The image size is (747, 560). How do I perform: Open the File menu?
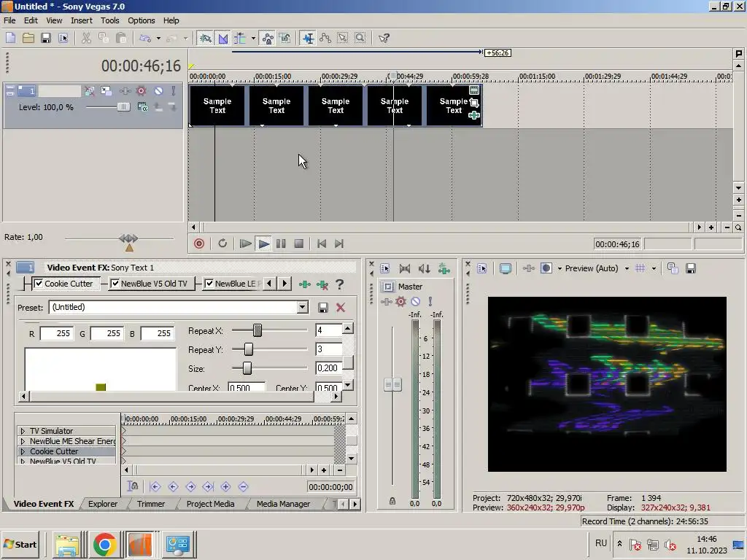tap(9, 20)
